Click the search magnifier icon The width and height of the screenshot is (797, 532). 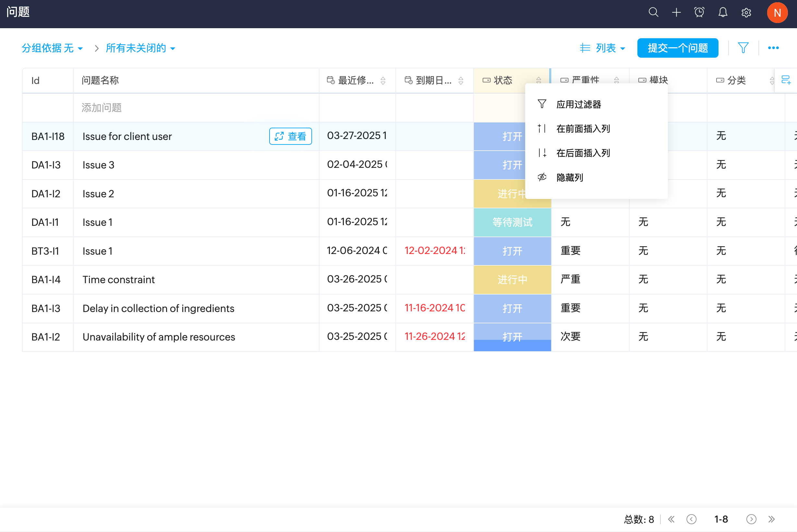pyautogui.click(x=653, y=13)
